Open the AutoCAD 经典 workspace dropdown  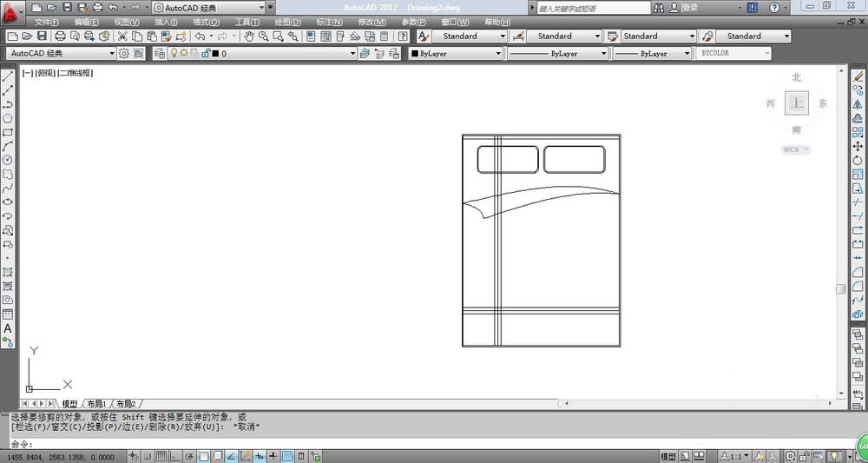pos(61,53)
